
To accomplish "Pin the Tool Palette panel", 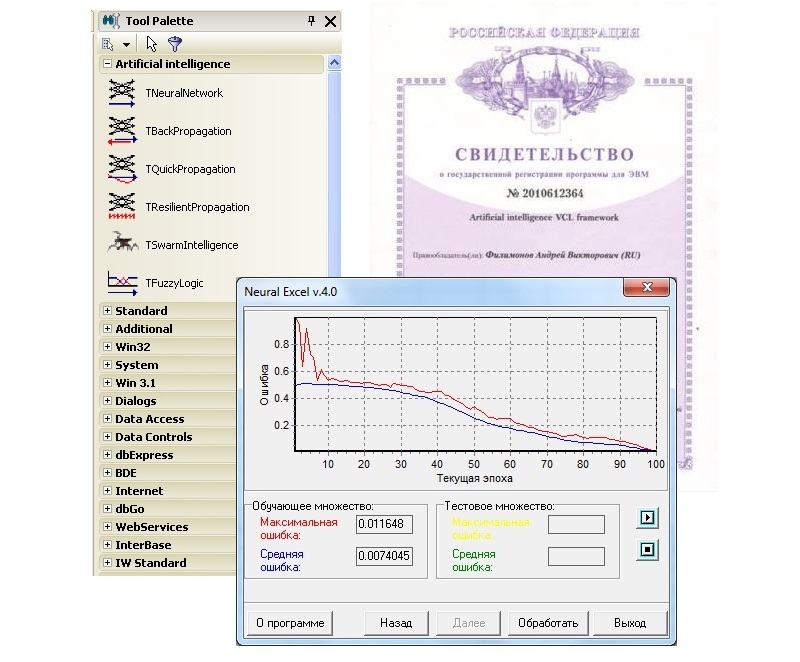I will (x=311, y=21).
